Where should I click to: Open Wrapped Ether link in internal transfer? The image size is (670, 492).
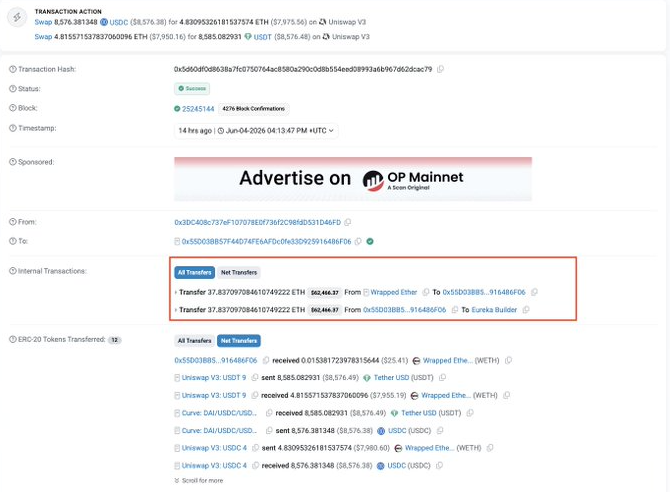(x=394, y=292)
